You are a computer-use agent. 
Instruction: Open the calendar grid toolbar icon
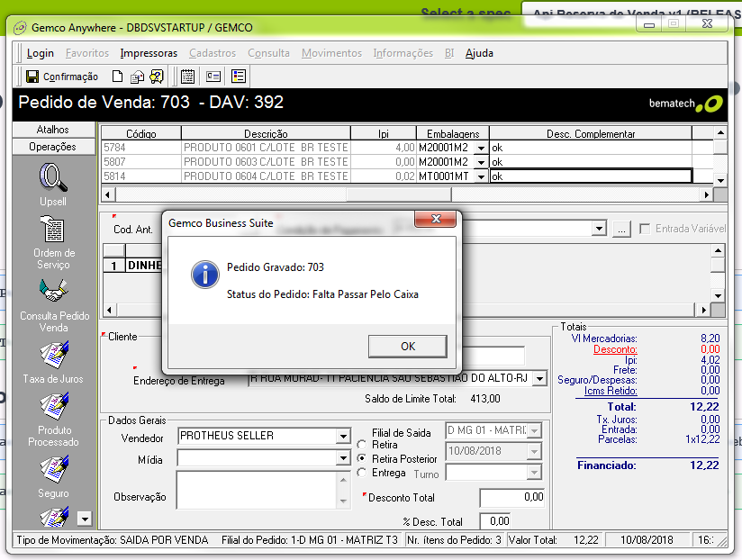click(x=187, y=77)
